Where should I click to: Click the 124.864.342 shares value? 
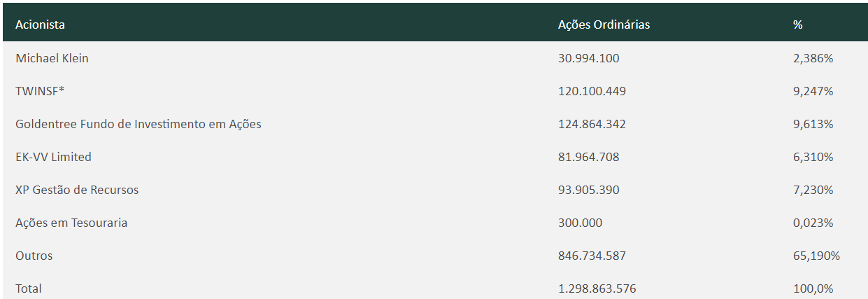[x=592, y=124]
